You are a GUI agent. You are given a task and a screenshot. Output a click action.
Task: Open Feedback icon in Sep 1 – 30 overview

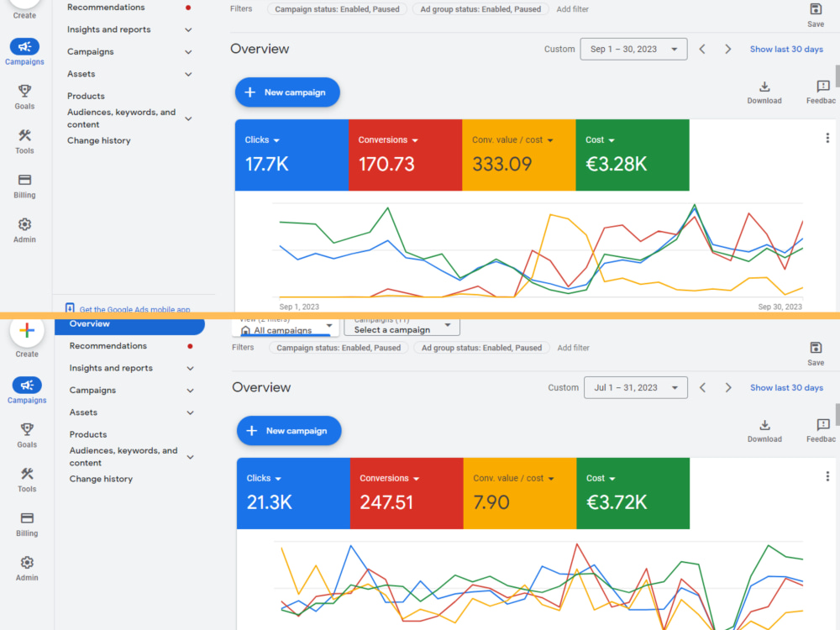(x=823, y=87)
